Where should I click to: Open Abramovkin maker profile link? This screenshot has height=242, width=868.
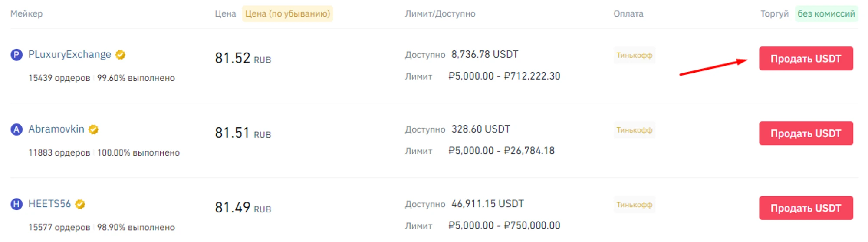click(56, 129)
